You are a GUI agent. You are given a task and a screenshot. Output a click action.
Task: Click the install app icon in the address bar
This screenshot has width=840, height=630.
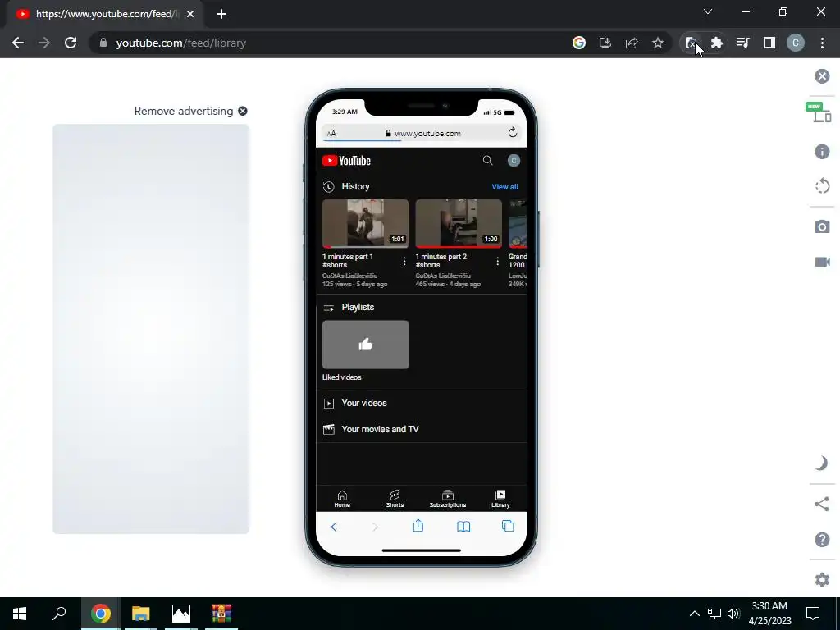[605, 43]
